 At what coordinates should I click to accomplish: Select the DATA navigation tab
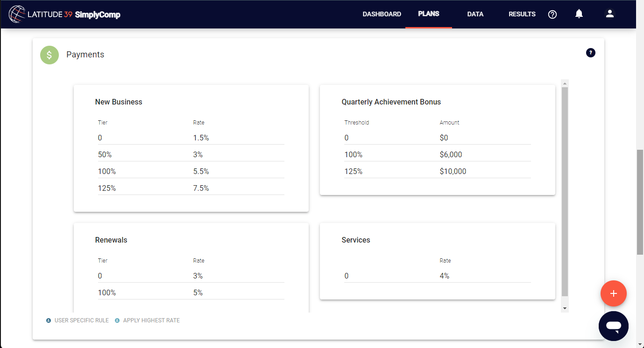(x=475, y=14)
